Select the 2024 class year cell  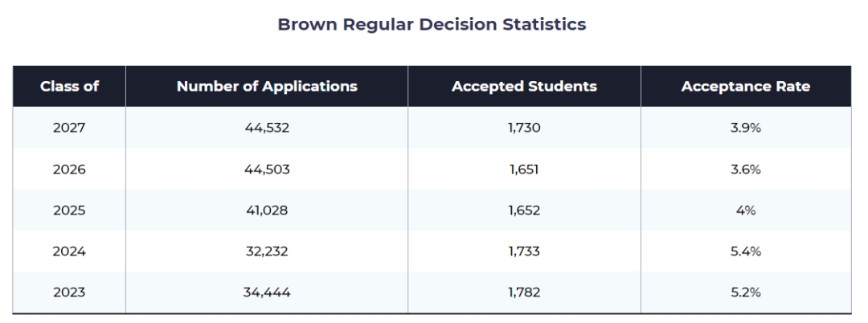coord(69,251)
